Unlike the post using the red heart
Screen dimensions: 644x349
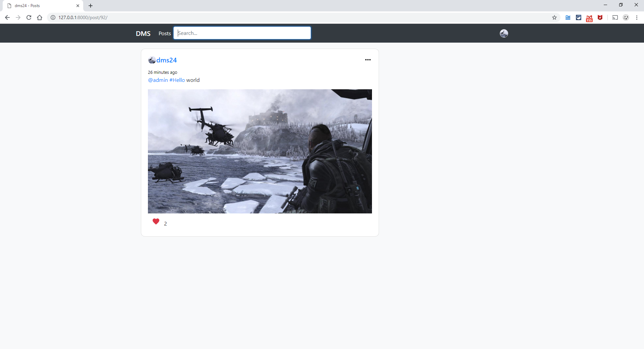coord(156,221)
